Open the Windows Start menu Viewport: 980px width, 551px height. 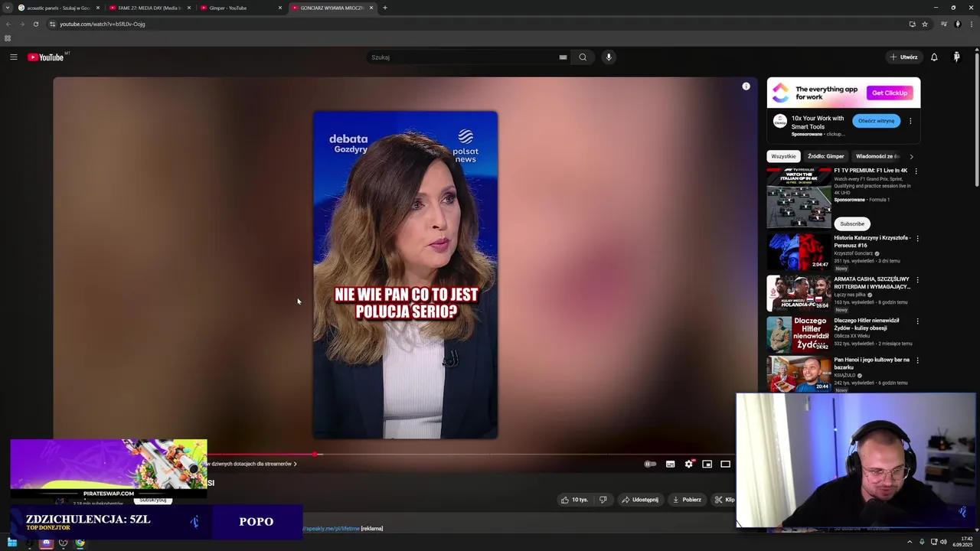point(12,543)
